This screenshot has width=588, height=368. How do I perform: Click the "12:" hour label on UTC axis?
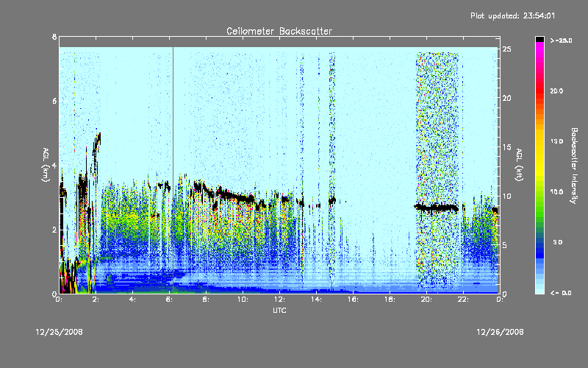[279, 300]
